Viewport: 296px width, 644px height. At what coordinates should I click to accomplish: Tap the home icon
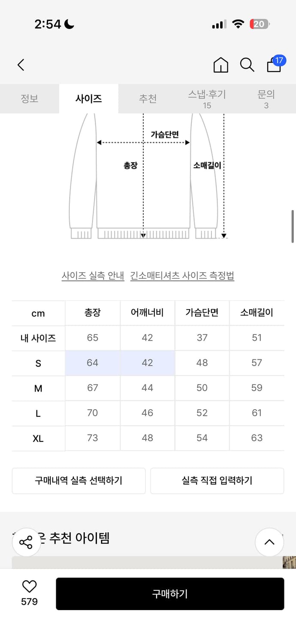[220, 65]
